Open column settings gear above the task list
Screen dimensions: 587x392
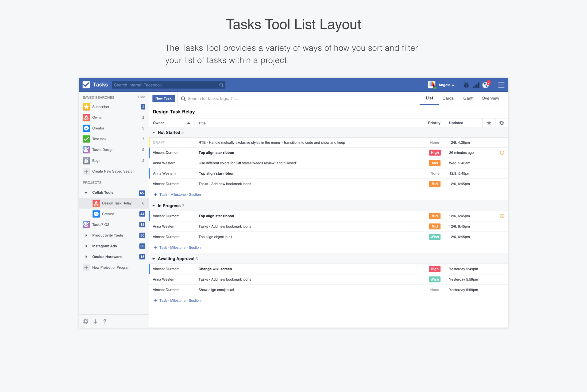coord(502,123)
